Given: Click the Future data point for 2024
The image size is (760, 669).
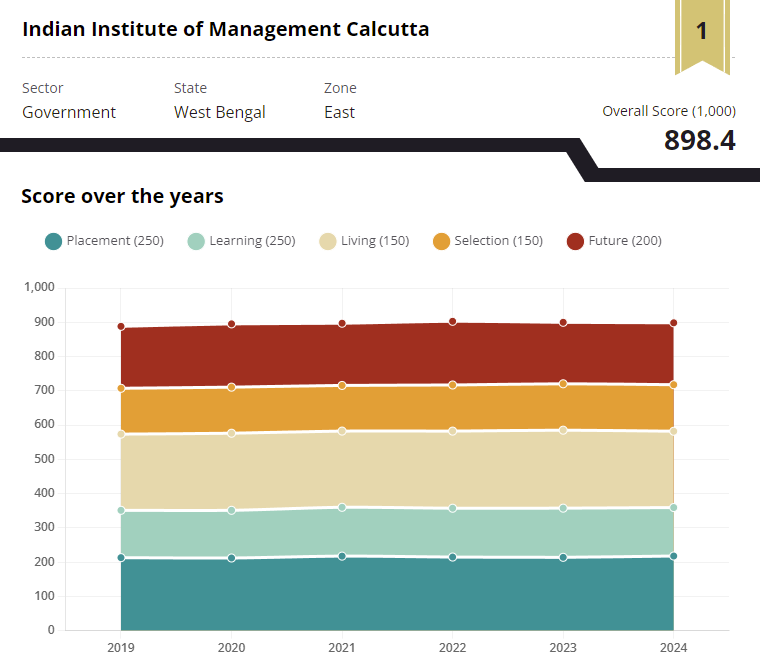Looking at the screenshot, I should click(673, 323).
